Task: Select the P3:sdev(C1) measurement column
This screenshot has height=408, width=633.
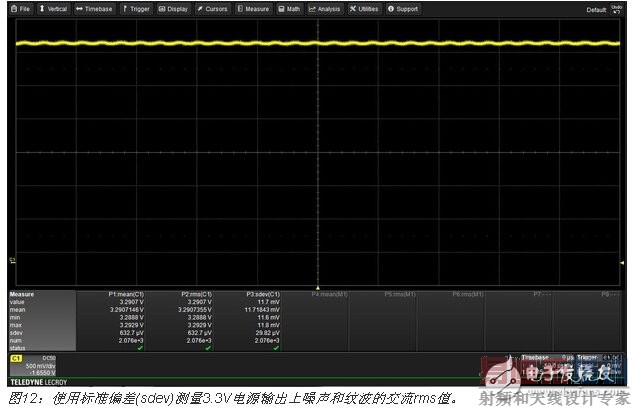Action: (x=247, y=321)
